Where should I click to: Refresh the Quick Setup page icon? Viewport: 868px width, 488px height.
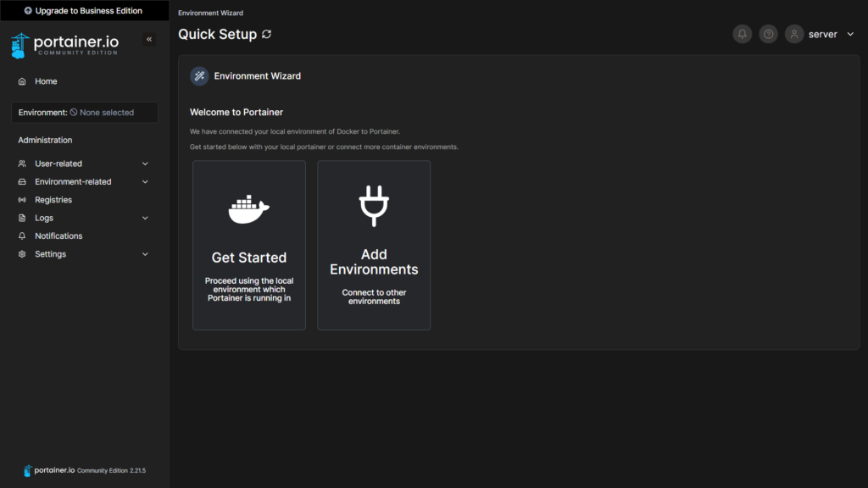point(267,34)
